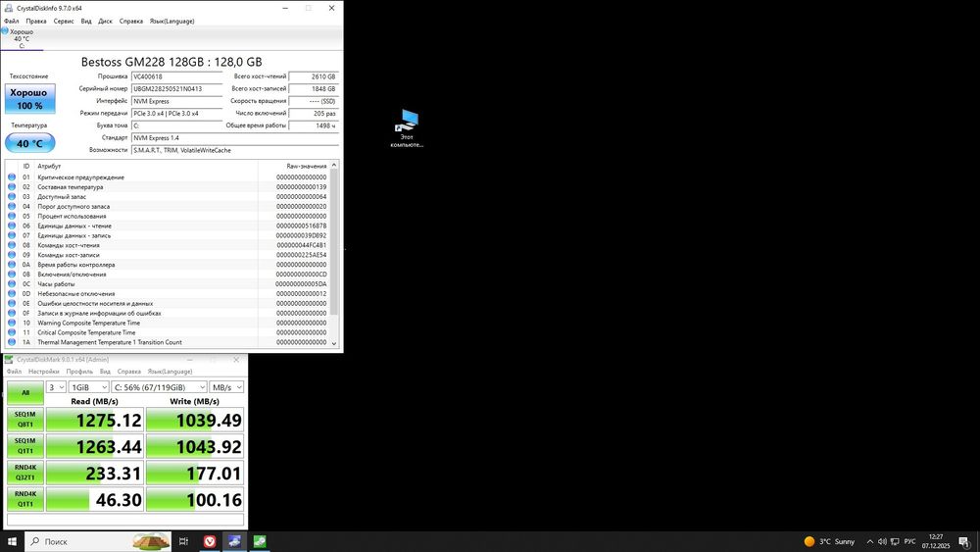The image size is (980, 552).
Task: Click the 40 °C temperature button
Action: tap(30, 143)
